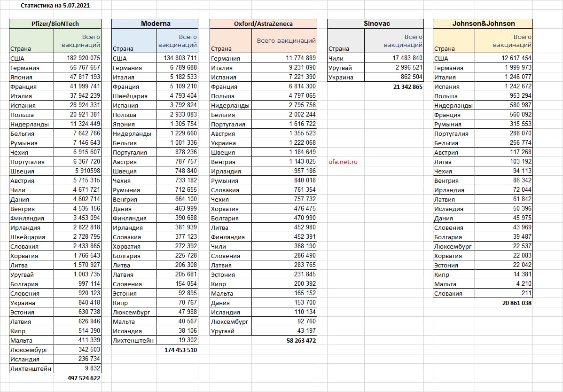Select Pfizer Люксембург value 342 503
The height and width of the screenshot is (392, 563).
tap(78, 350)
